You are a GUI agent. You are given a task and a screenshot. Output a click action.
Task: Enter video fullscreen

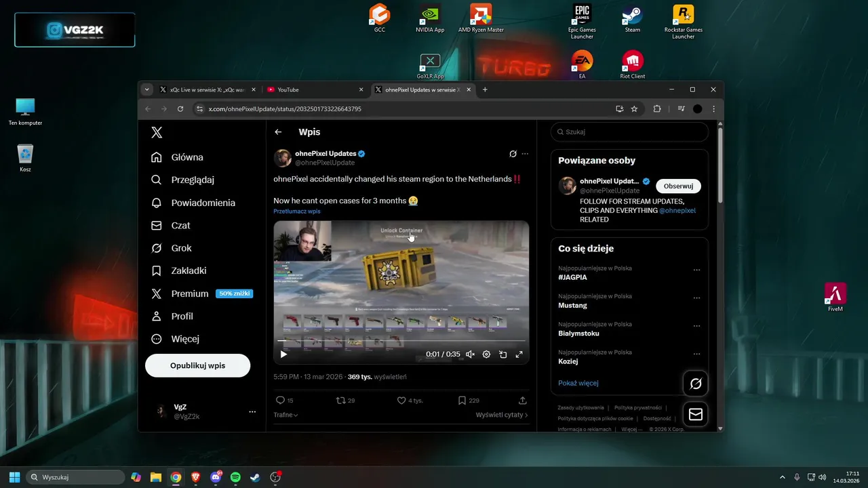(519, 354)
